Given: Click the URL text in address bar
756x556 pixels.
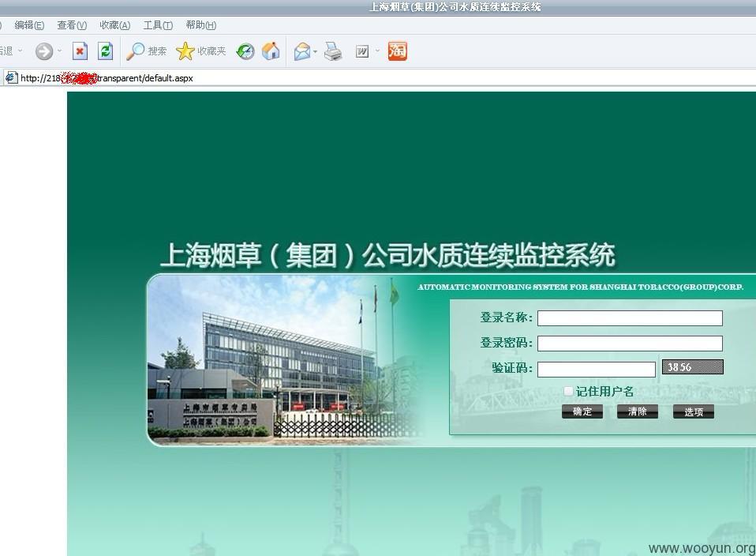Looking at the screenshot, I should click(x=107, y=78).
